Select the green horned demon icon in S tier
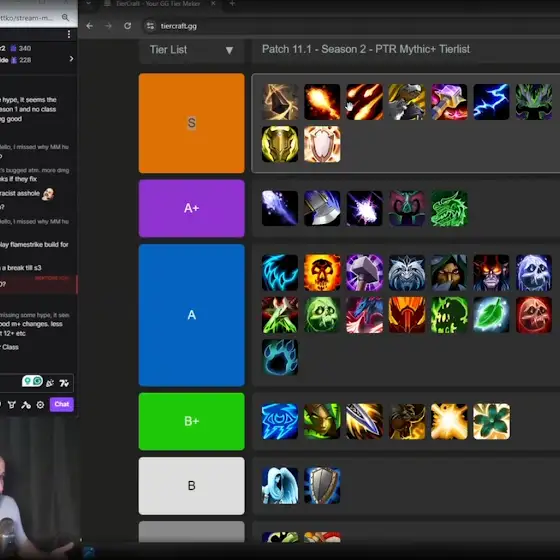Viewport: 560px width, 560px height. point(534,102)
